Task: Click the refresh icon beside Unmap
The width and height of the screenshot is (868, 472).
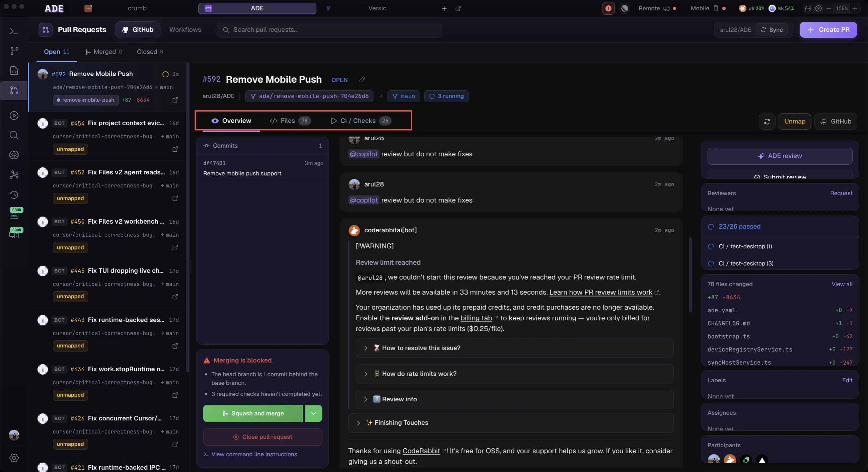Action: [767, 122]
